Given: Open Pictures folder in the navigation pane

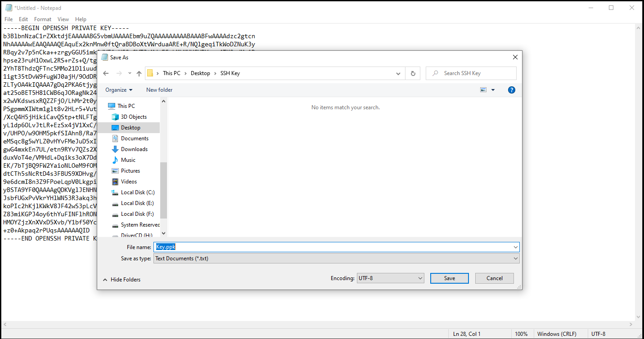Looking at the screenshot, I should [x=130, y=171].
